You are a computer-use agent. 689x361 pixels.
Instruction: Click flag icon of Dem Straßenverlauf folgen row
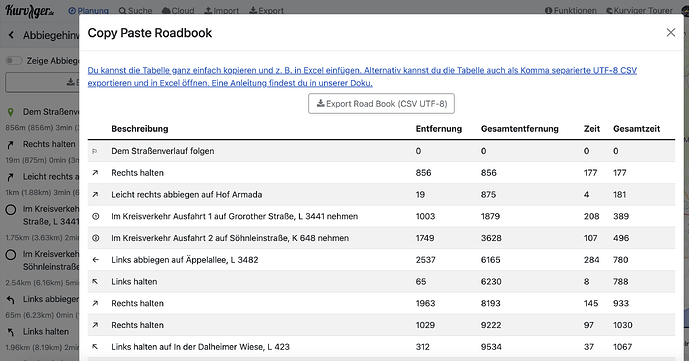click(x=94, y=151)
